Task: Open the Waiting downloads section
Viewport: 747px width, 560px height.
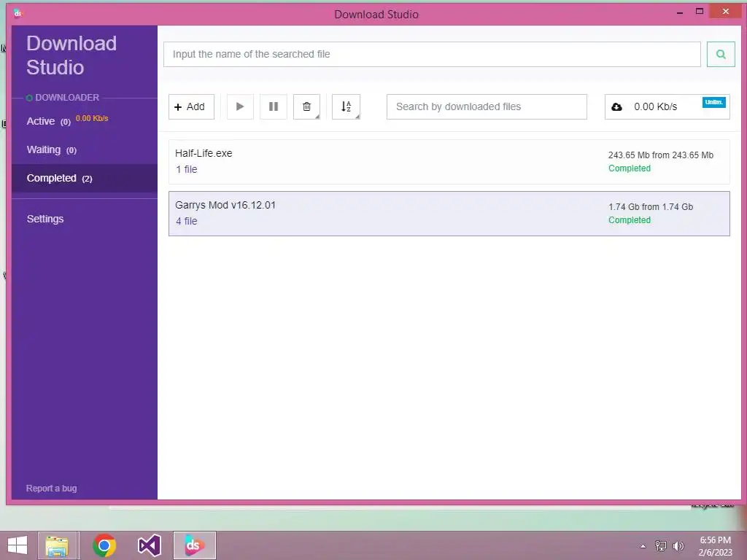Action: (x=85, y=150)
